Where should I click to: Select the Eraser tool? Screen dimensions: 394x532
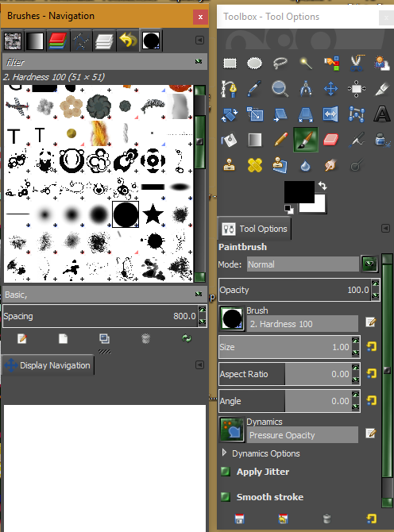click(x=331, y=140)
